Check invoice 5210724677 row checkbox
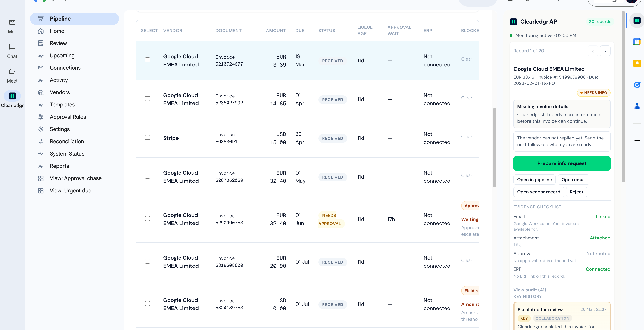Screen dimensions: 644x330 point(147,60)
